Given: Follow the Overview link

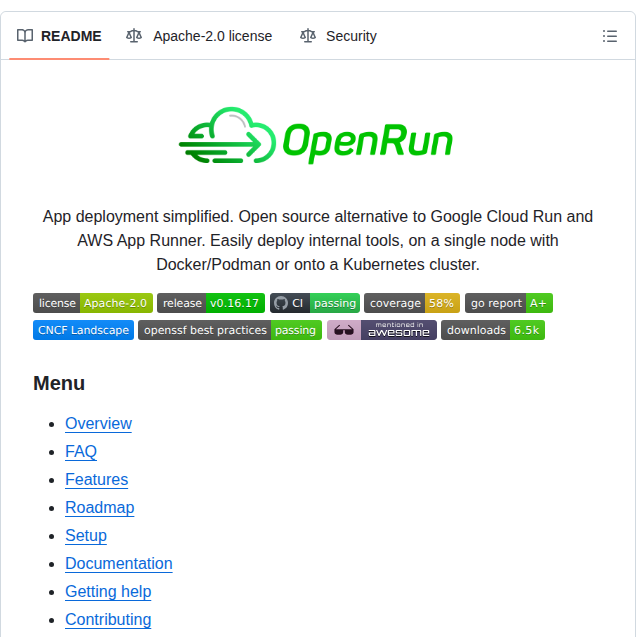Looking at the screenshot, I should coord(98,424).
